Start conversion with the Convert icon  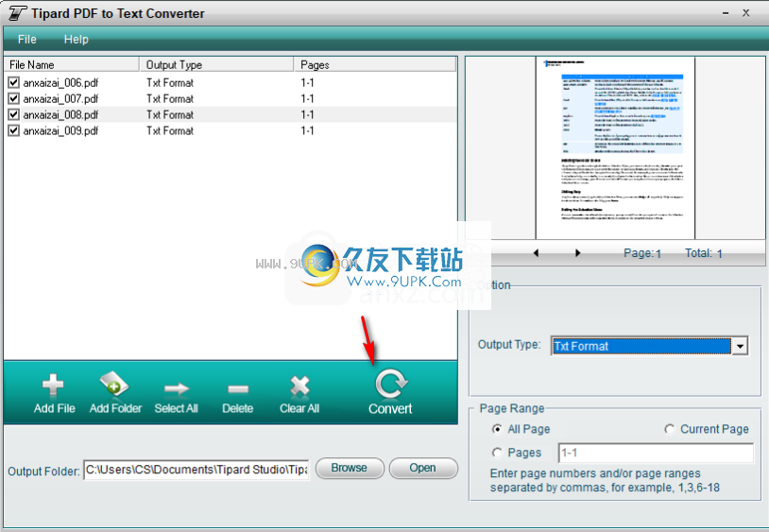391,384
